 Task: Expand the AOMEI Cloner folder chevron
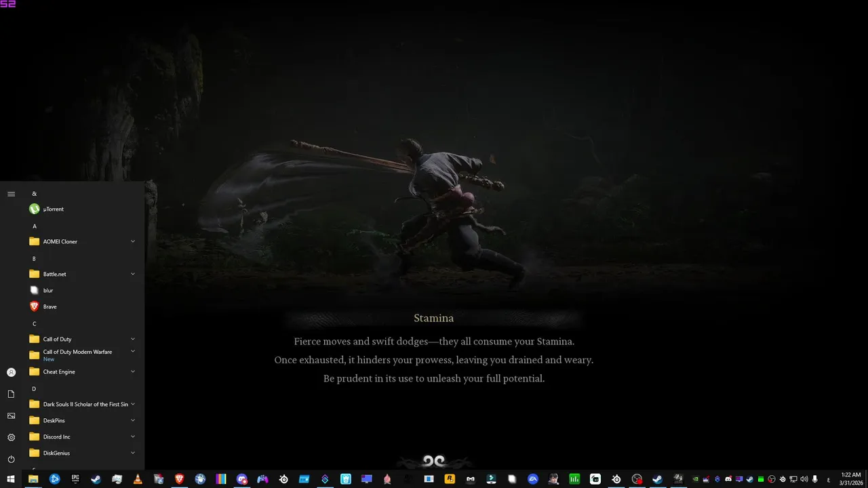133,241
